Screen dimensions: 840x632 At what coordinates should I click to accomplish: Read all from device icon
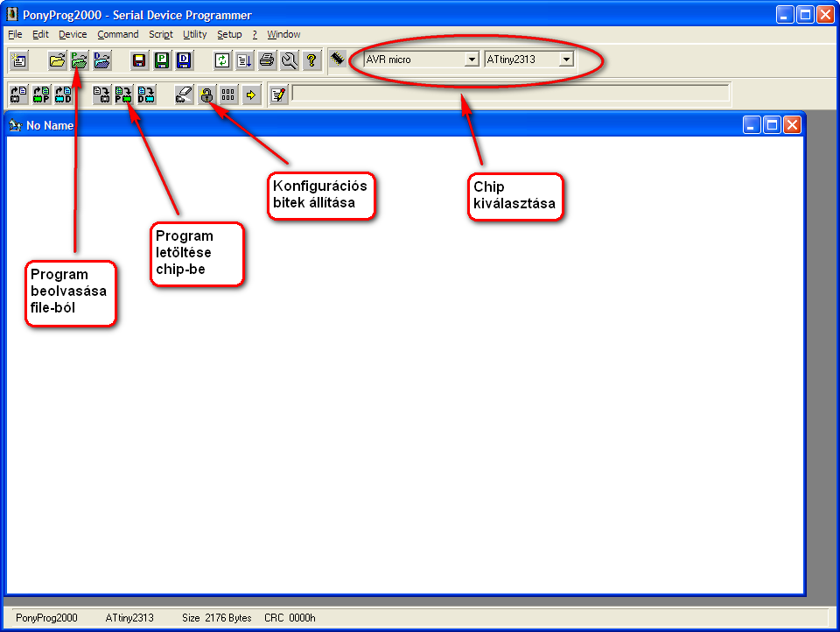19,95
